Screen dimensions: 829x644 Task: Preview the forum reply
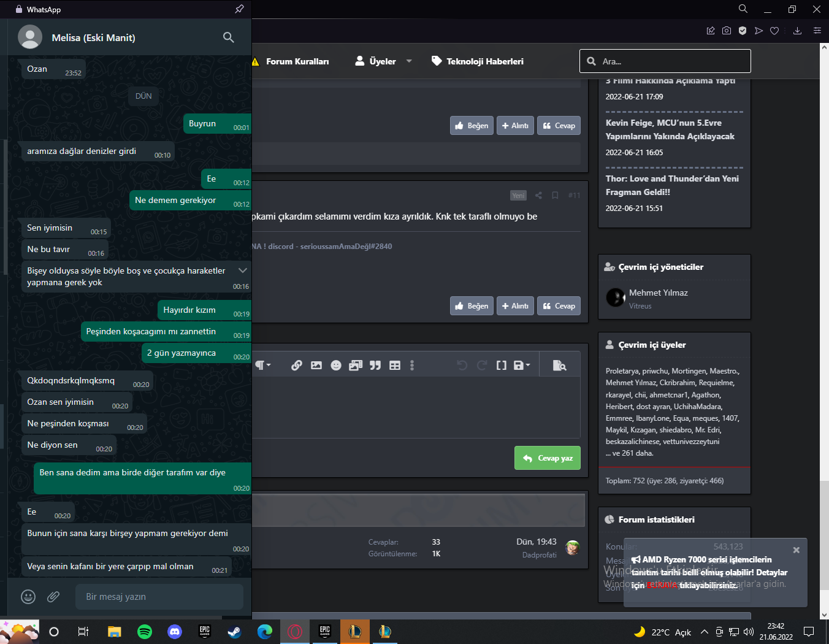[x=559, y=366]
